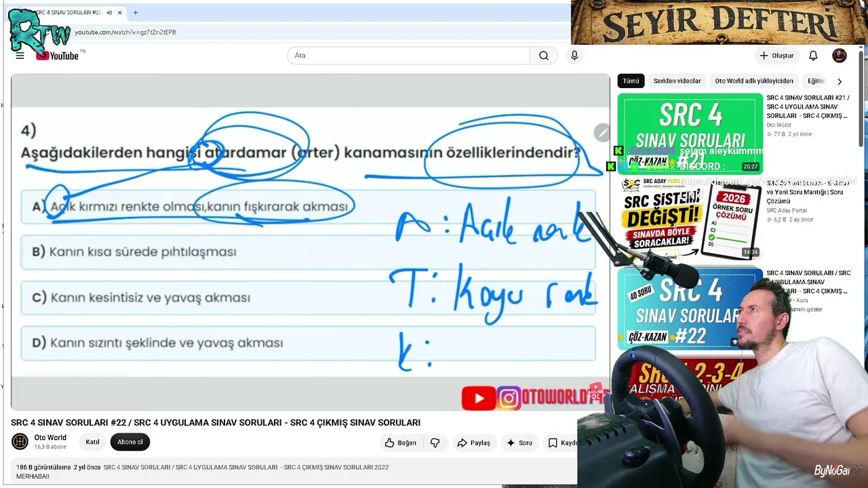The image size is (868, 488).
Task: Share the video with Paylaş
Action: pyautogui.click(x=473, y=443)
